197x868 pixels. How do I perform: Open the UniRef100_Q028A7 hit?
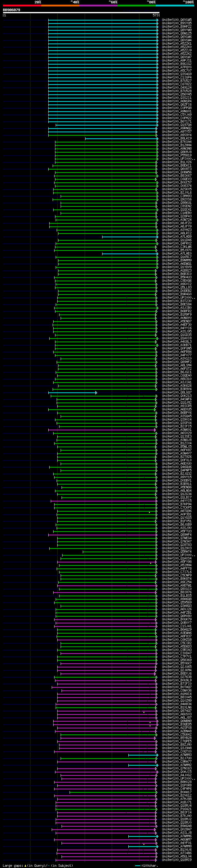pyautogui.click(x=177, y=830)
